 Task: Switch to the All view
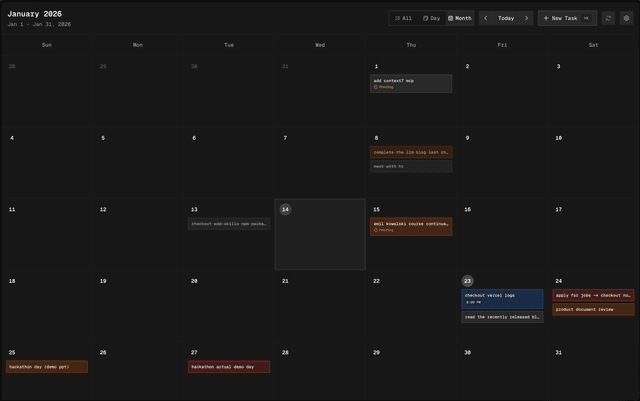[x=403, y=18]
